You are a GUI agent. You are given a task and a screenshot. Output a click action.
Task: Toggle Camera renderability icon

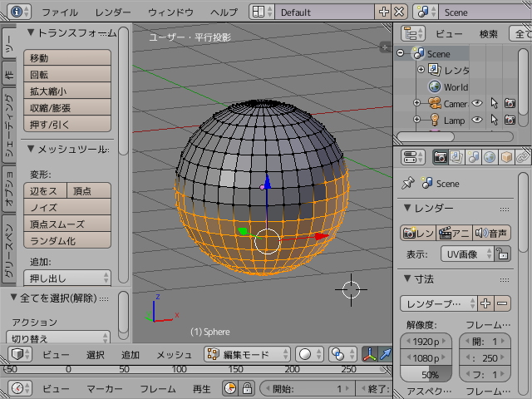510,103
